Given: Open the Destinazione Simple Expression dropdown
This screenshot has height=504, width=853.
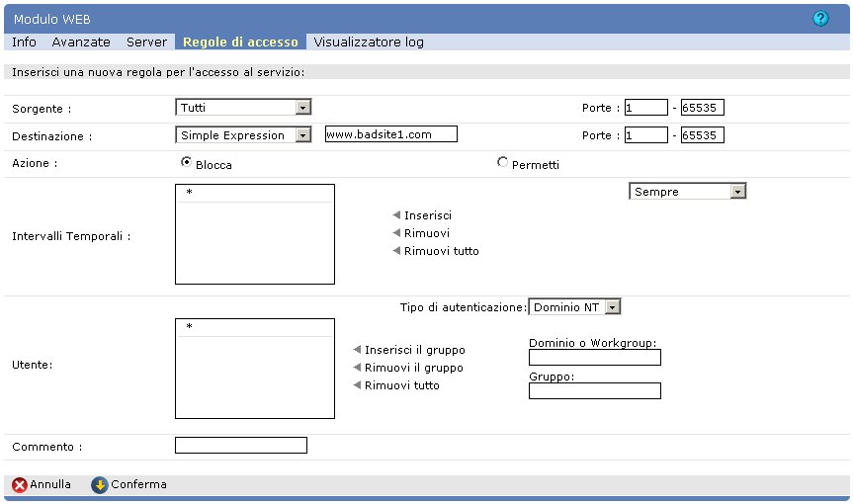Looking at the screenshot, I should 243,135.
